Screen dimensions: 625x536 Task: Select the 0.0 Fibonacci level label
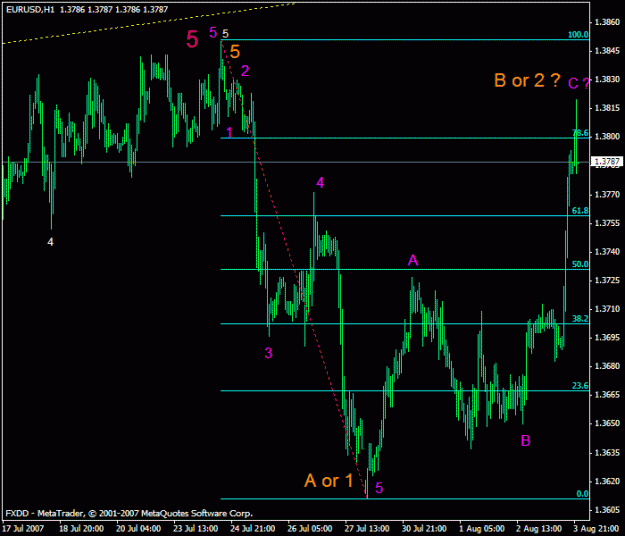[582, 494]
